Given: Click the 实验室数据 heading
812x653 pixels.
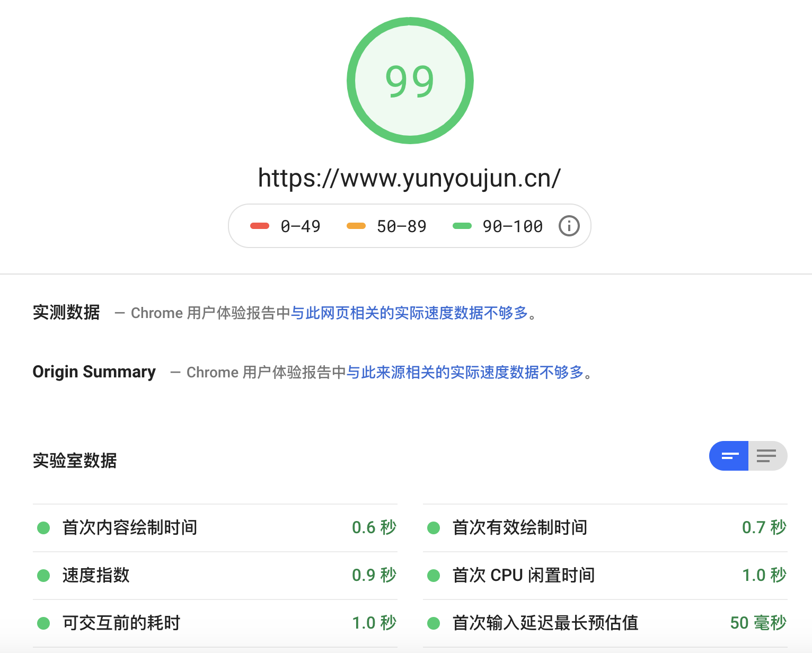Looking at the screenshot, I should click(75, 461).
